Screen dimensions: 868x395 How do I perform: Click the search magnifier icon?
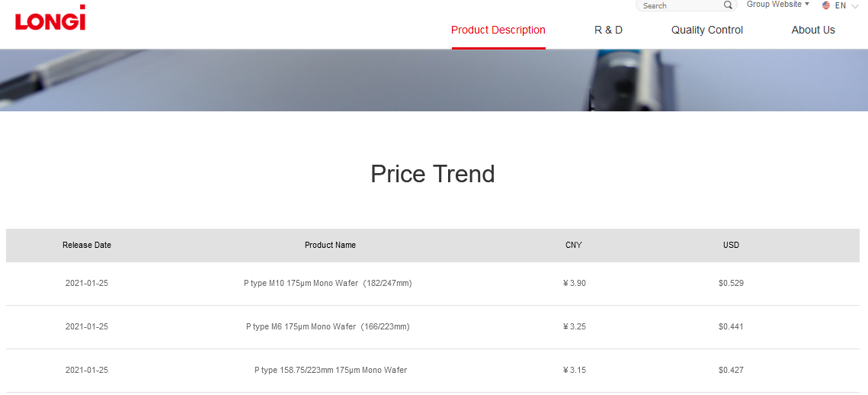[728, 5]
